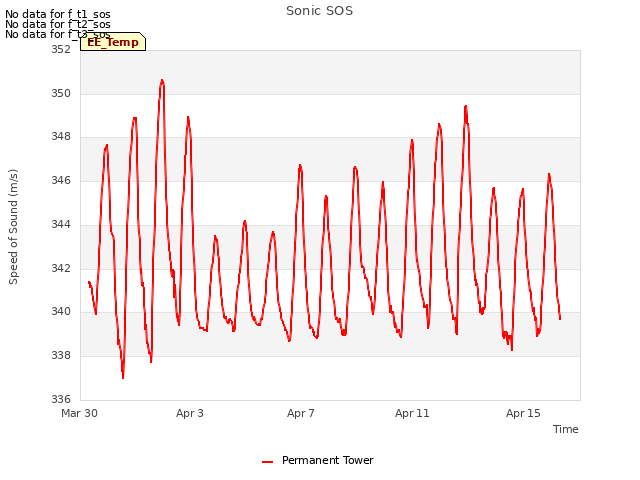Click the lowest trough near 337 m/s
Image resolution: width=640 pixels, height=480 pixels.
123,376
